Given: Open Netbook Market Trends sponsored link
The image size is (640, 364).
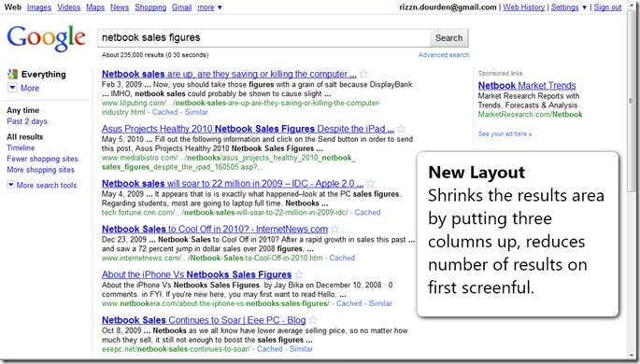Looking at the screenshot, I should tap(527, 85).
